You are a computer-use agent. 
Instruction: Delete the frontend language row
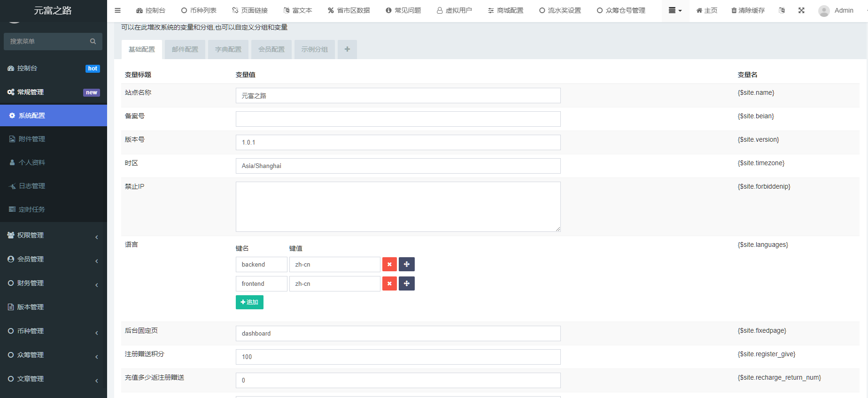coord(389,283)
